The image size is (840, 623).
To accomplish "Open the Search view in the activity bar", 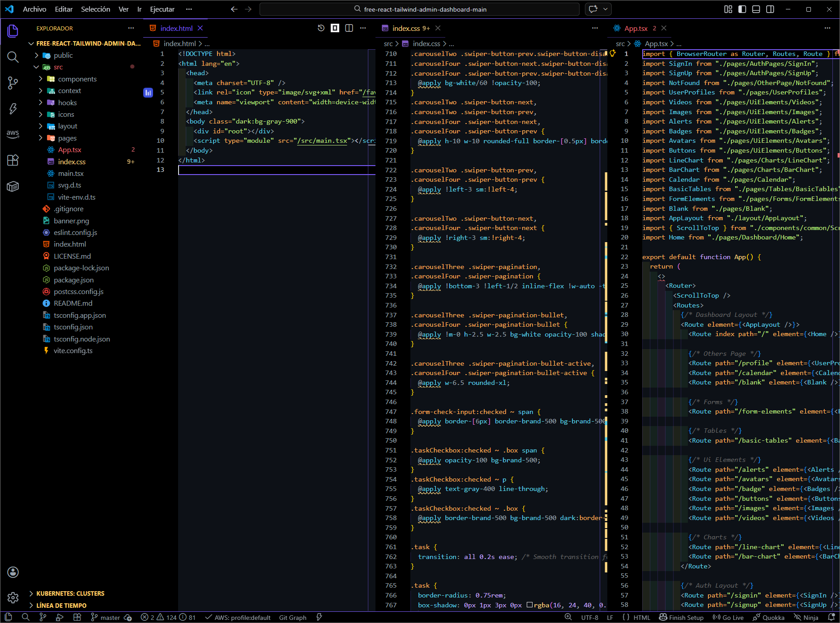I will coord(13,57).
